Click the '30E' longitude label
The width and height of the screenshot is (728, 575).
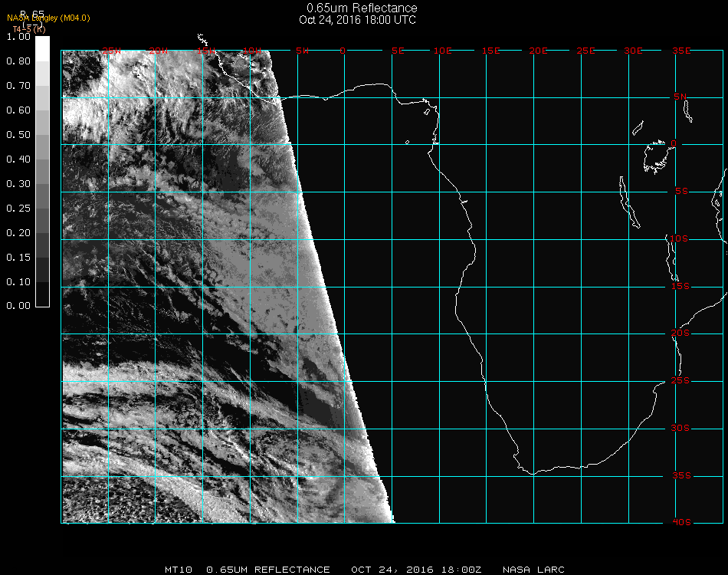click(x=633, y=51)
